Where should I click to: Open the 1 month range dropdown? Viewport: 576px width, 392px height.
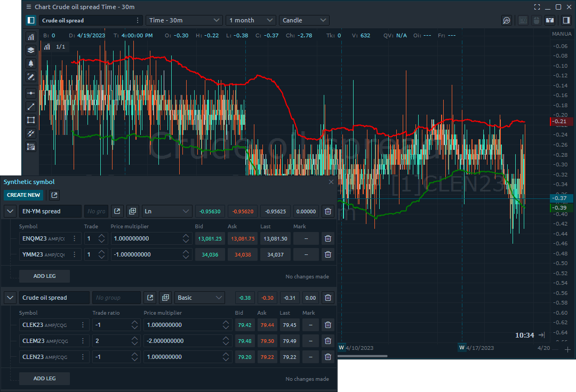coord(251,20)
